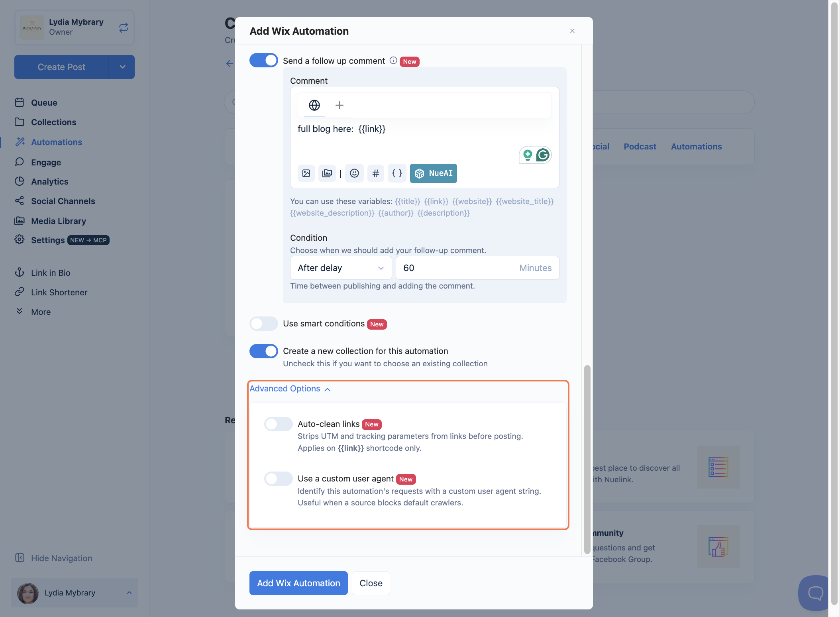Click the back arrow behind the dialog

pyautogui.click(x=230, y=63)
